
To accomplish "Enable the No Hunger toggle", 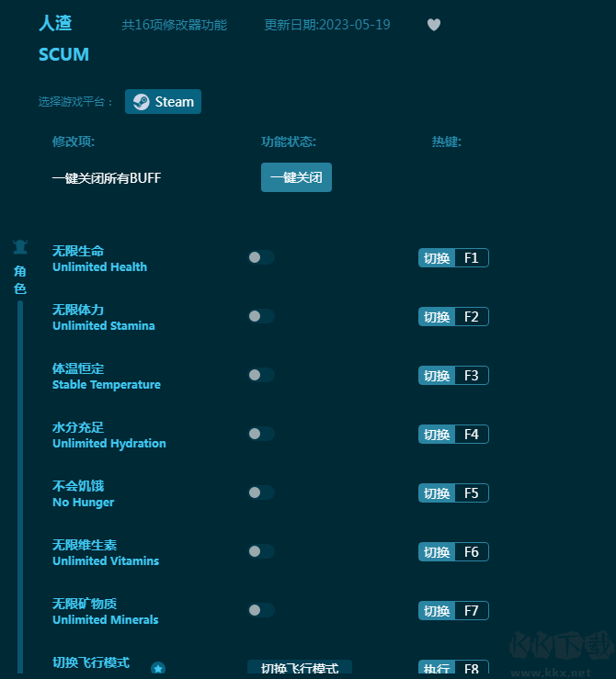I will pos(261,492).
